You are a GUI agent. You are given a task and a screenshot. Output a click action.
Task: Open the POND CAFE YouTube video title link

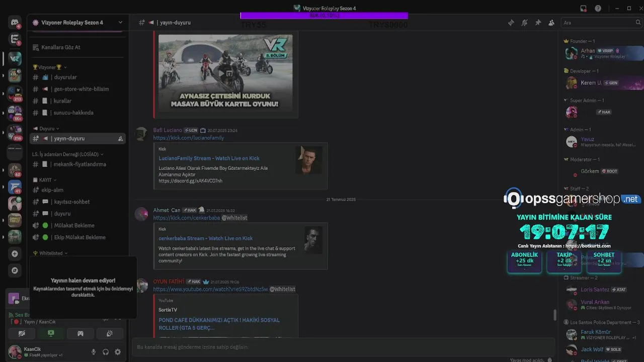click(x=219, y=324)
